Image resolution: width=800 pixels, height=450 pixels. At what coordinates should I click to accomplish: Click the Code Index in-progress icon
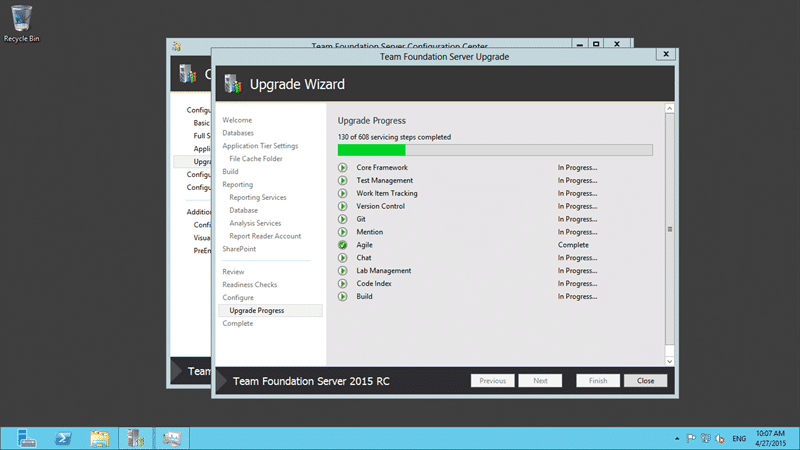click(342, 284)
